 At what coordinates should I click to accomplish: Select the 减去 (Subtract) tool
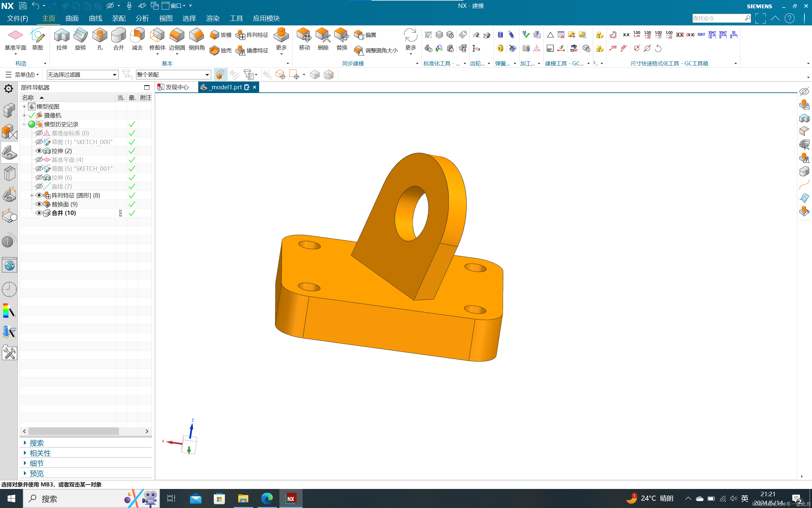[137, 39]
